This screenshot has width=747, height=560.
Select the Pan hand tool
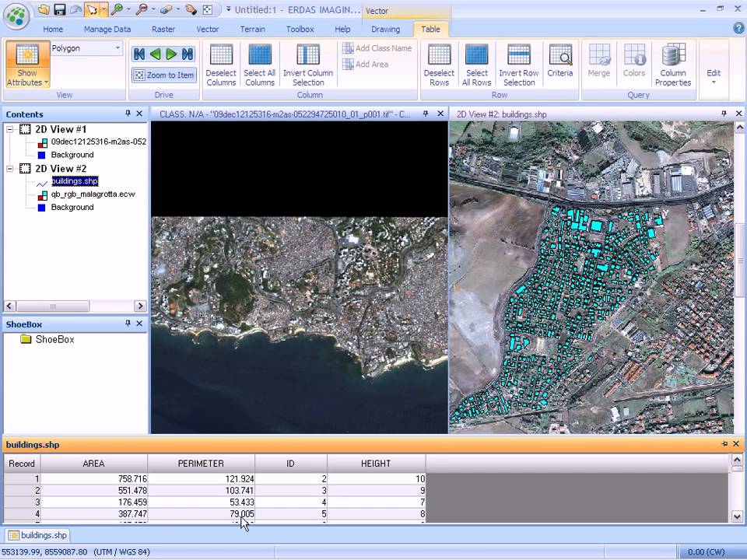coord(191,9)
